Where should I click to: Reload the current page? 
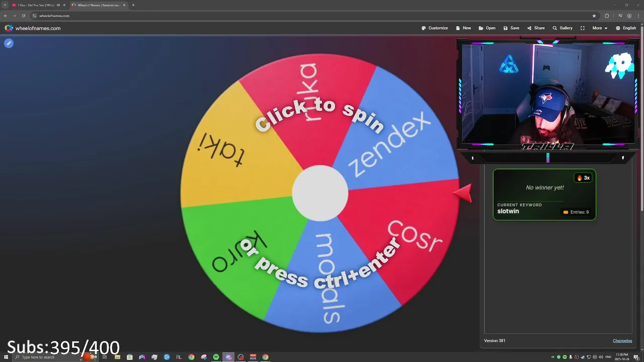[x=23, y=16]
